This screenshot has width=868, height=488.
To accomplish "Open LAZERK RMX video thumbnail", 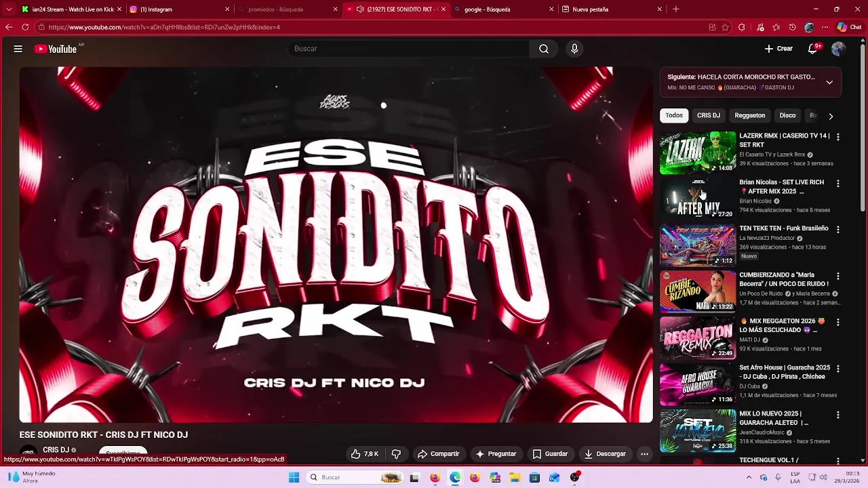I will (698, 152).
